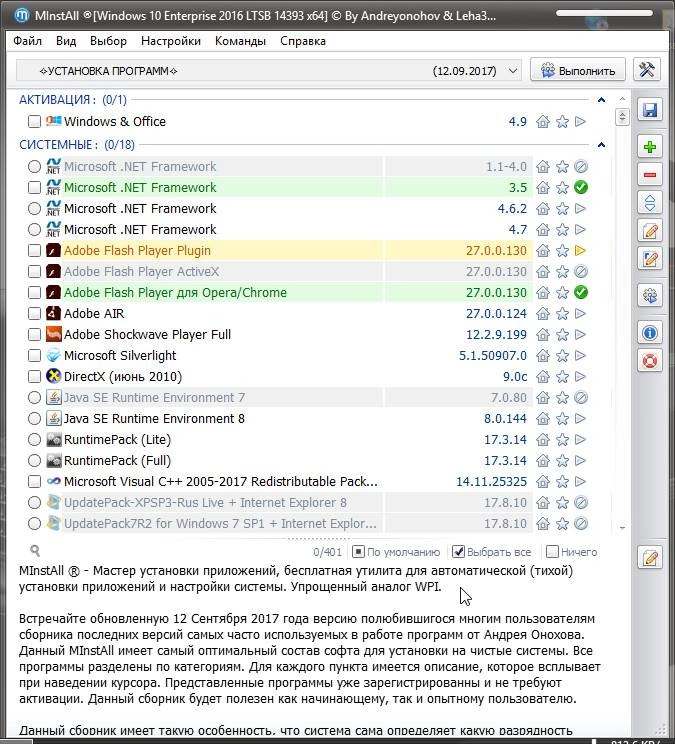Click the red minus remove icon
The image size is (675, 744).
(649, 175)
